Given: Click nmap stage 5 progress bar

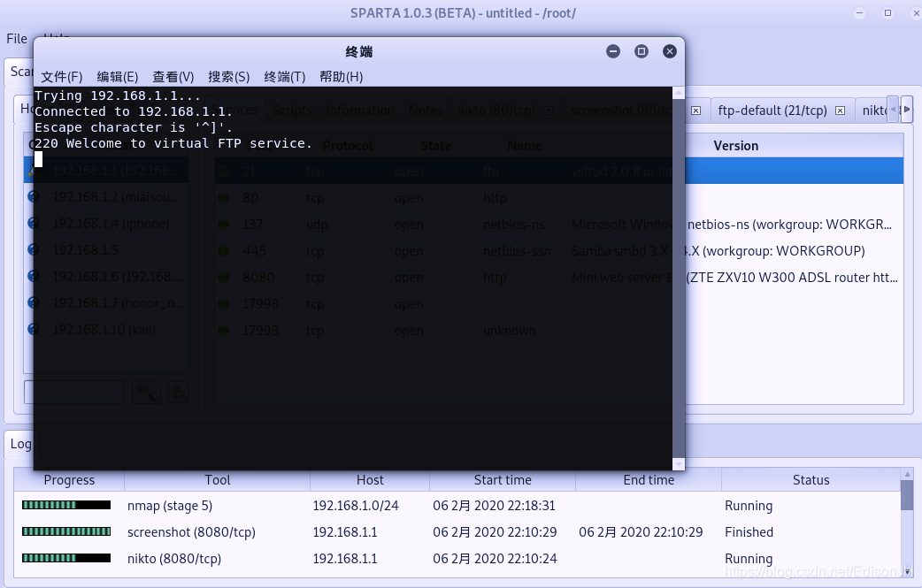Looking at the screenshot, I should click(66, 505).
